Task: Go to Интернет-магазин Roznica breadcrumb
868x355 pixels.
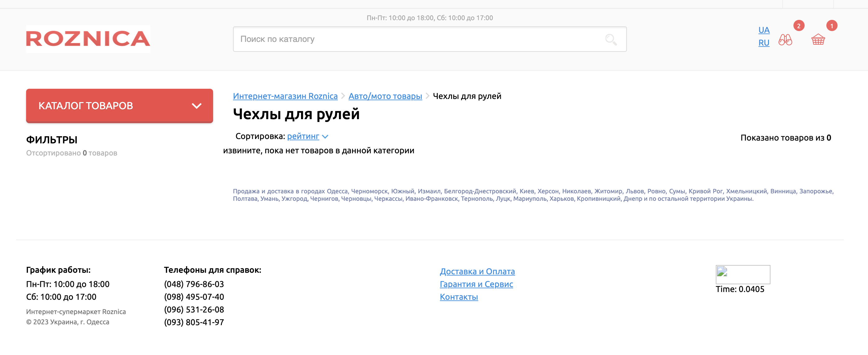Action: pyautogui.click(x=285, y=96)
